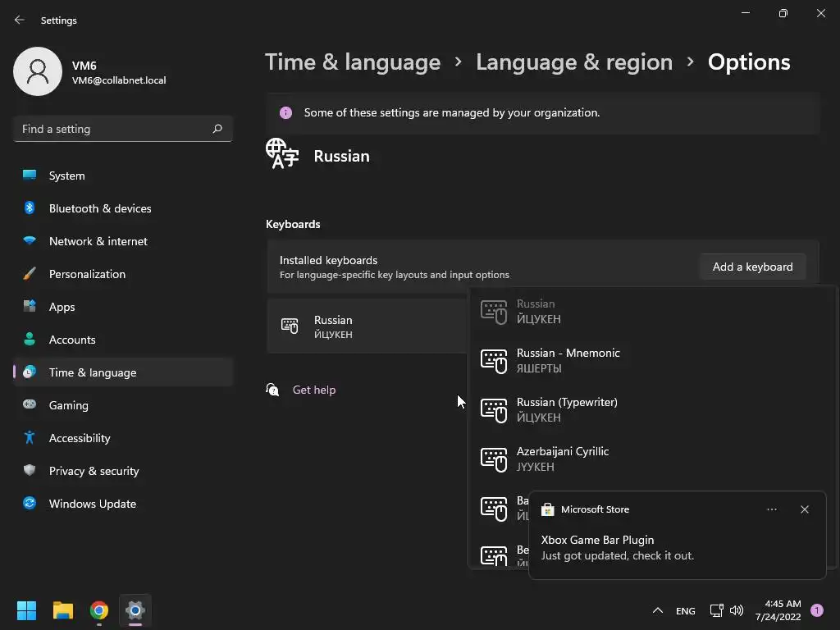The width and height of the screenshot is (840, 630).
Task: Click the search magnifier icon
Action: click(x=217, y=129)
